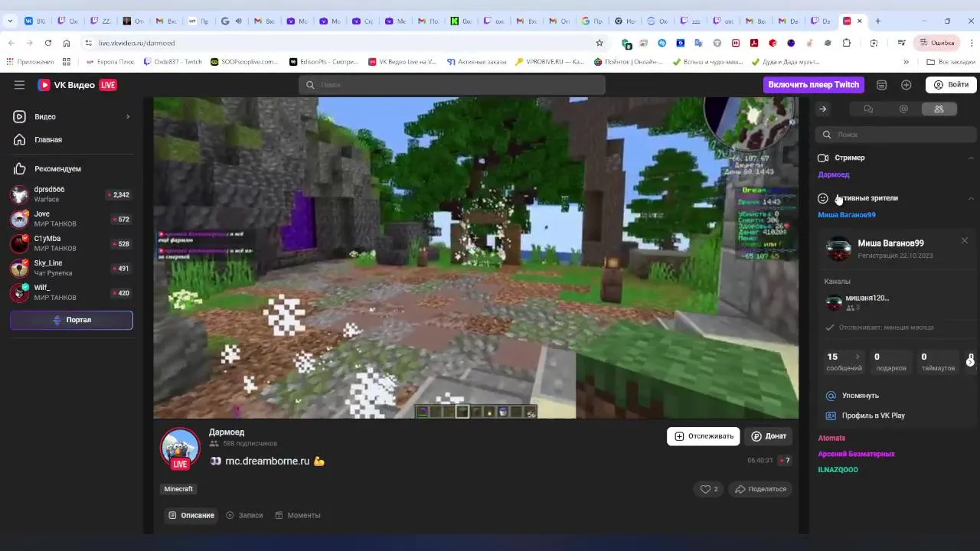Open Wilf_ channel in recommendations

tap(71, 292)
